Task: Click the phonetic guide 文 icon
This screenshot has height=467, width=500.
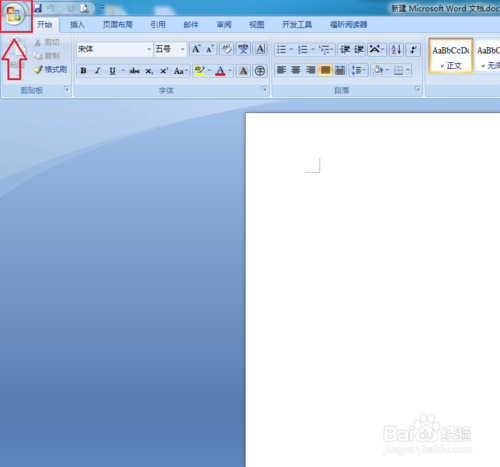Action: pos(243,49)
